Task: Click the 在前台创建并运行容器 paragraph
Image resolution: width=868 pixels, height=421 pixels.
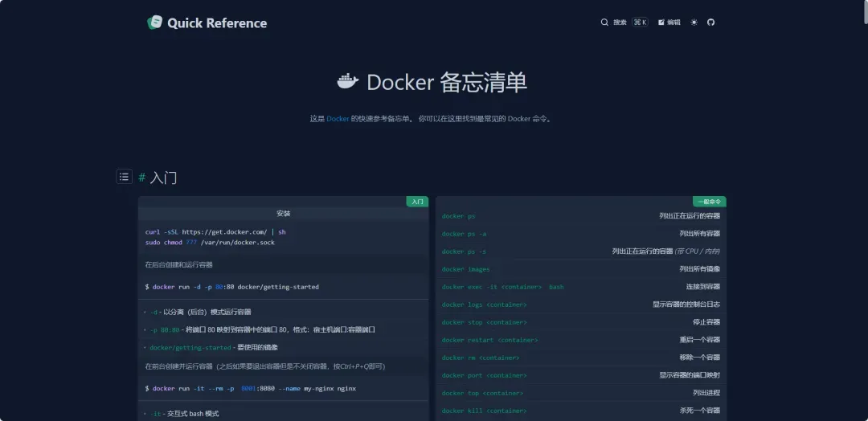Action: (x=265, y=366)
